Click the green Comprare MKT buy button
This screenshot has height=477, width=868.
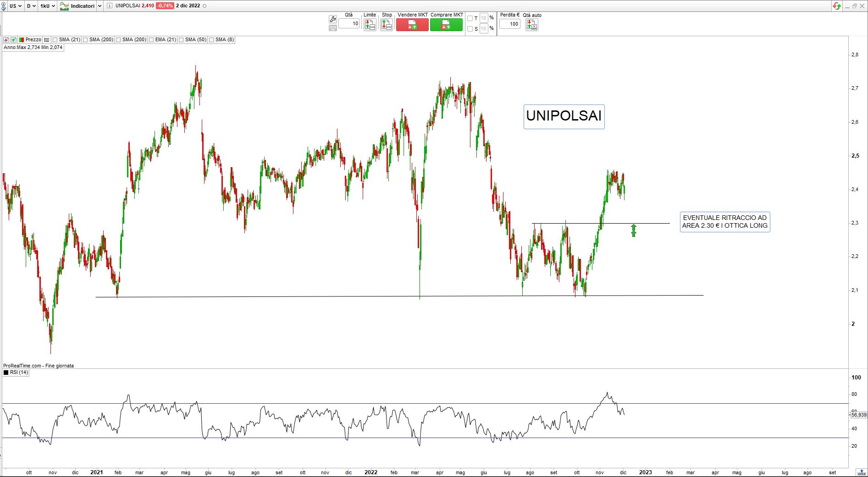point(446,25)
